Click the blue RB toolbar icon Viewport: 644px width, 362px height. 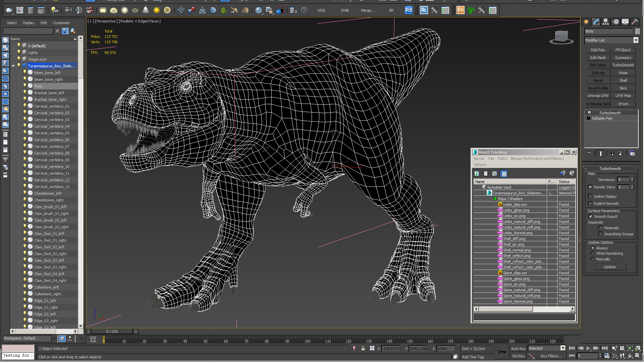tap(409, 10)
